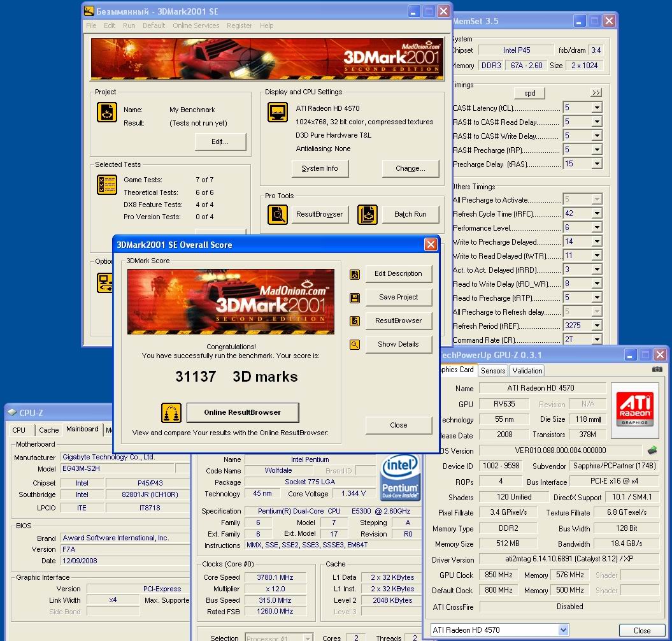Image resolution: width=672 pixels, height=641 pixels.
Task: Click the Display and CPU Settings monitor icon
Action: tap(278, 112)
